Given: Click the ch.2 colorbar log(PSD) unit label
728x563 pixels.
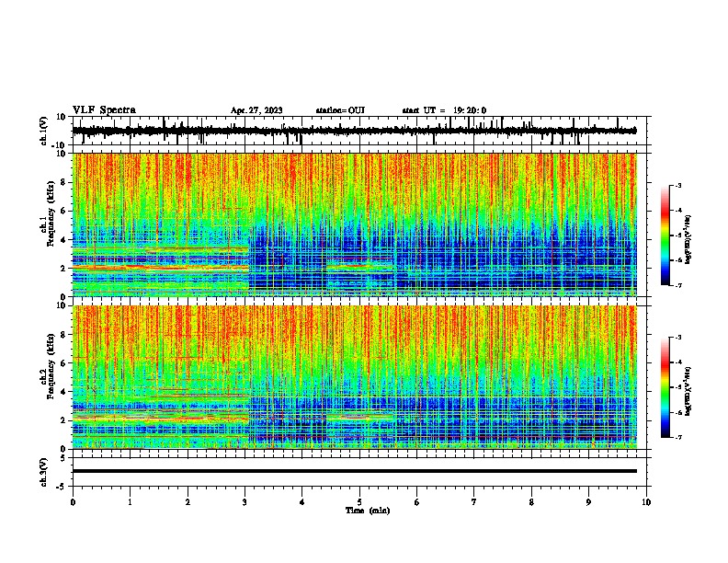Looking at the screenshot, I should tap(688, 392).
